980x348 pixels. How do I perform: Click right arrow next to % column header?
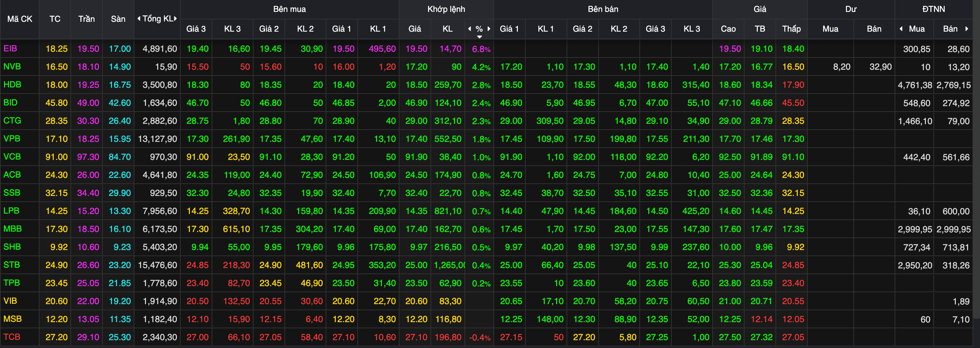pyautogui.click(x=489, y=29)
